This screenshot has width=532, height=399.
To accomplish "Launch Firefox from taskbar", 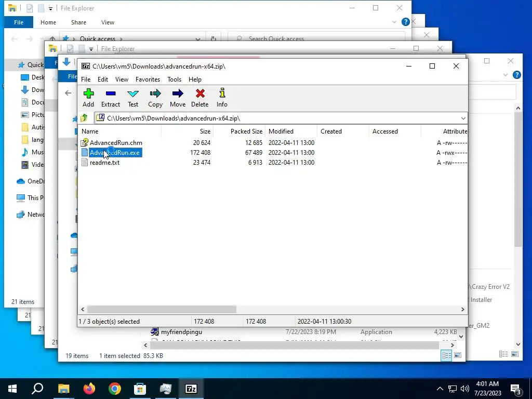I will (x=89, y=389).
